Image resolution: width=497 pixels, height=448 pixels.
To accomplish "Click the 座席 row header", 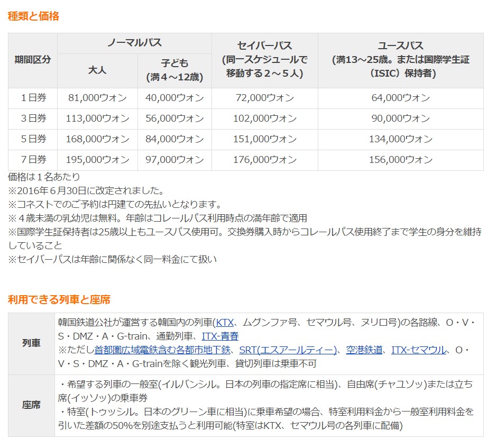I will pos(32,405).
